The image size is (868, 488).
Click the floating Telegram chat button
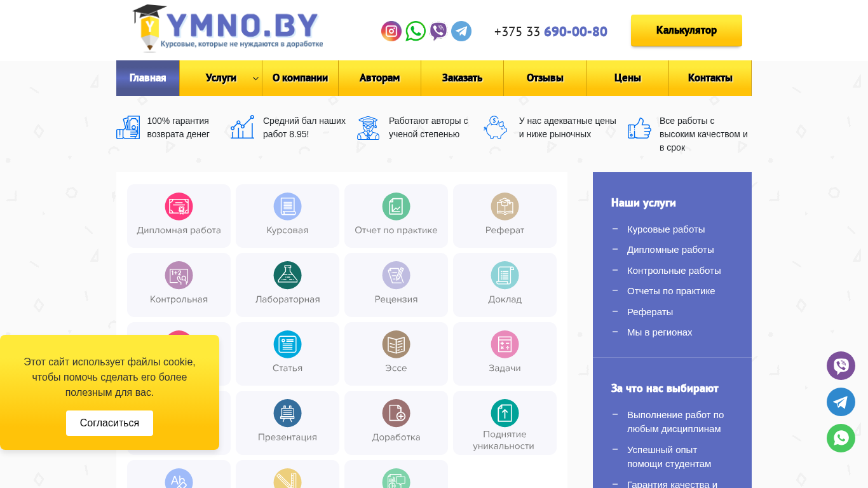point(841,402)
